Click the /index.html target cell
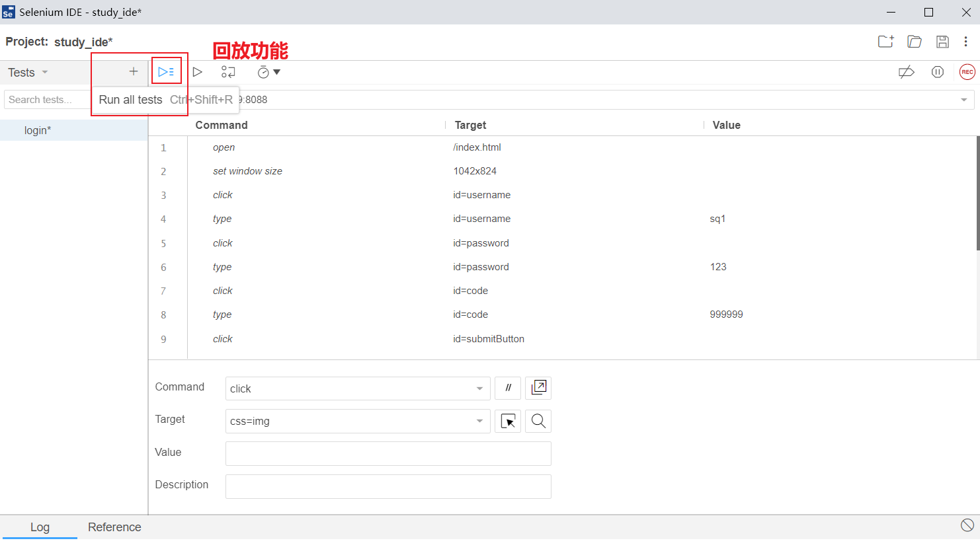The image size is (980, 555). 477,147
